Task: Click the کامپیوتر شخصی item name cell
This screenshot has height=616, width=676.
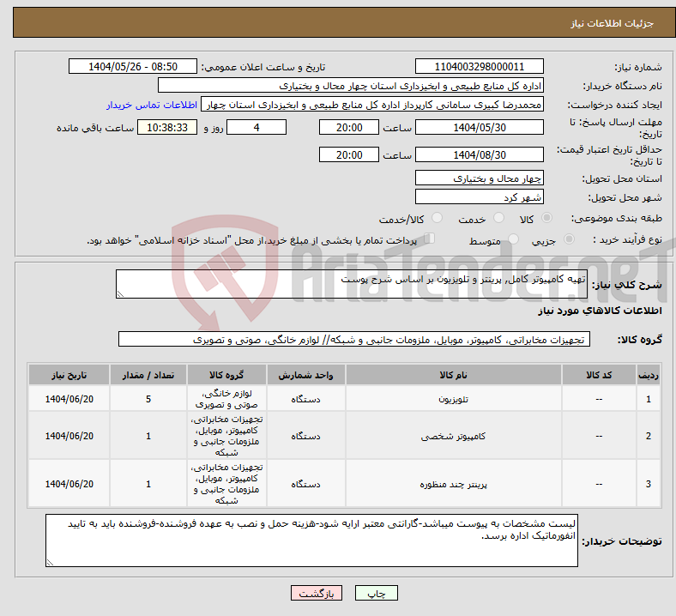Action: (x=453, y=436)
